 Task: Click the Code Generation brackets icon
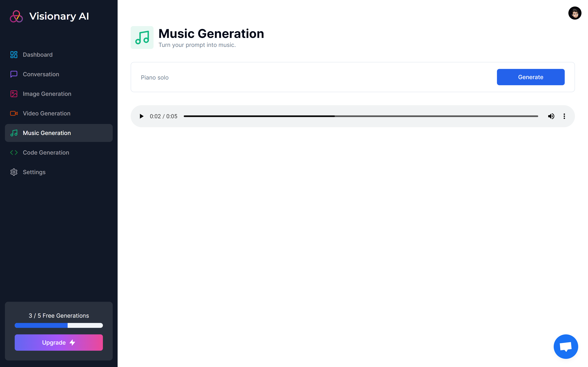(x=14, y=153)
